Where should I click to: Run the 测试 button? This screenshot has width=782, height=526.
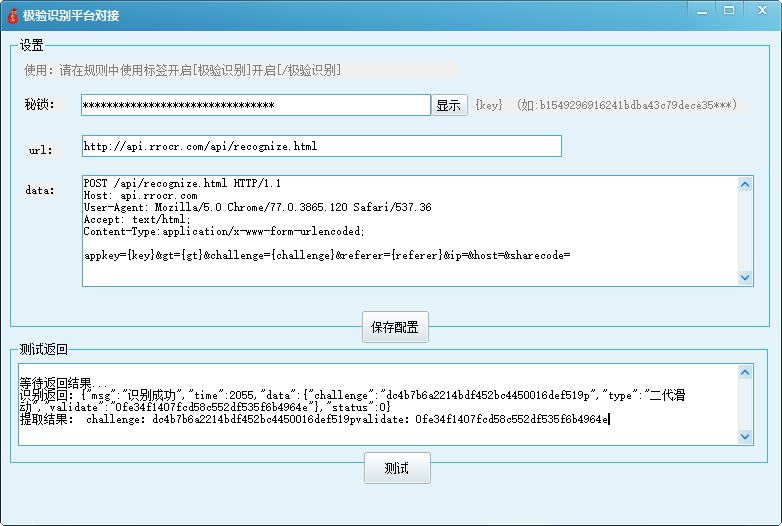(x=397, y=468)
